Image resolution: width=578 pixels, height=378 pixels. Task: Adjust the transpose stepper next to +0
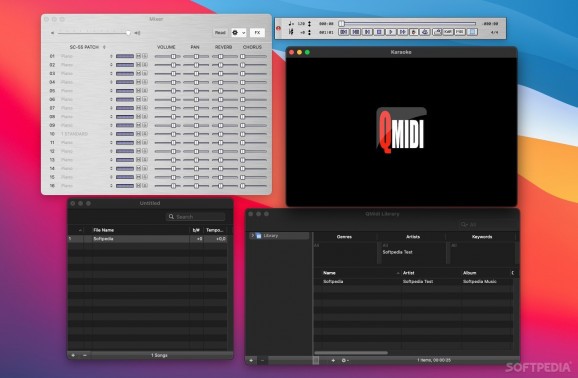coord(309,32)
